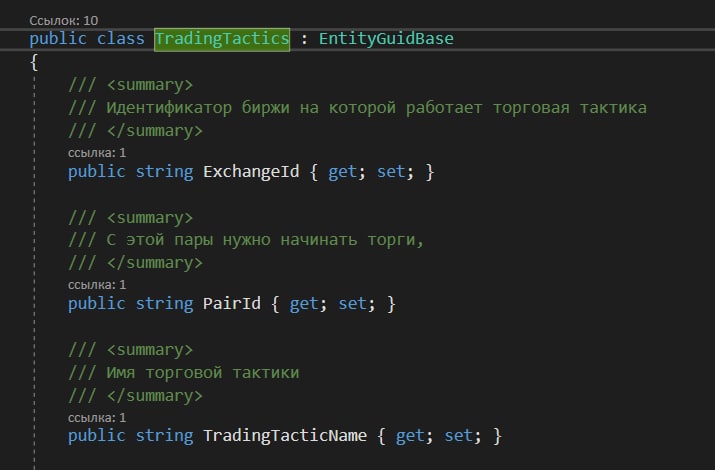Click the '/// </summary>' closing tag above PairId

coord(135,263)
